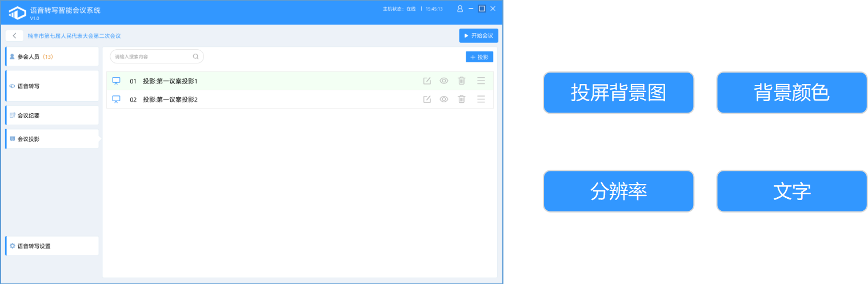
Task: Open the 会议纪要 section
Action: point(51,115)
